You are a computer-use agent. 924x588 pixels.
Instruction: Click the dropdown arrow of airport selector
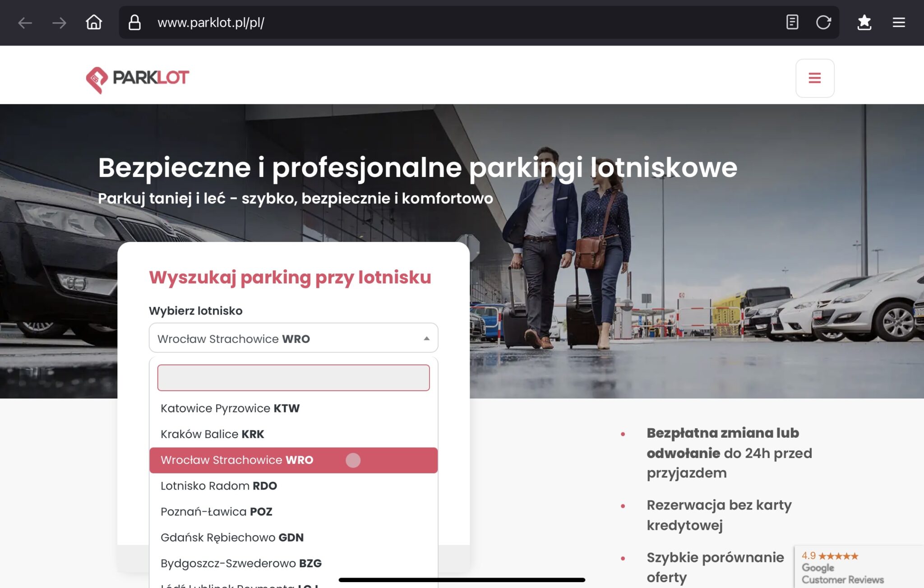[426, 338]
